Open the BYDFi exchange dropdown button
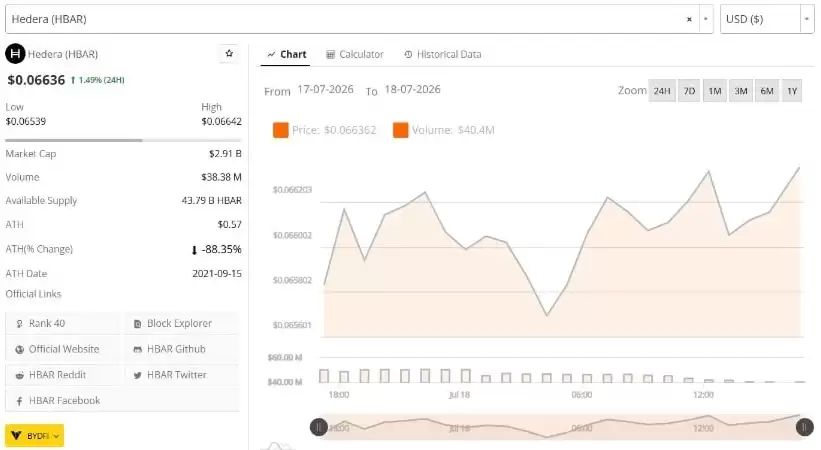This screenshot has height=450, width=821. pyautogui.click(x=35, y=435)
